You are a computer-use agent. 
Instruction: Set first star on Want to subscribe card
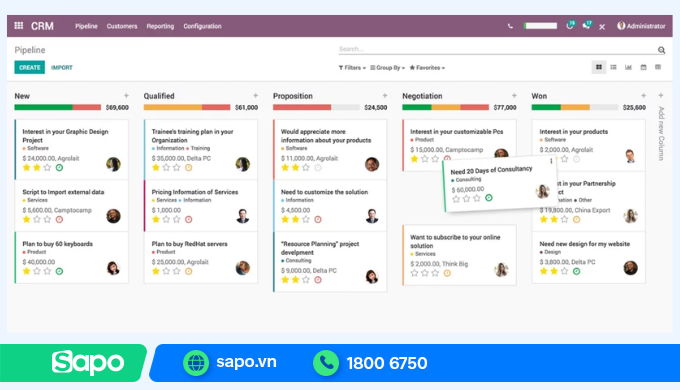tap(414, 273)
